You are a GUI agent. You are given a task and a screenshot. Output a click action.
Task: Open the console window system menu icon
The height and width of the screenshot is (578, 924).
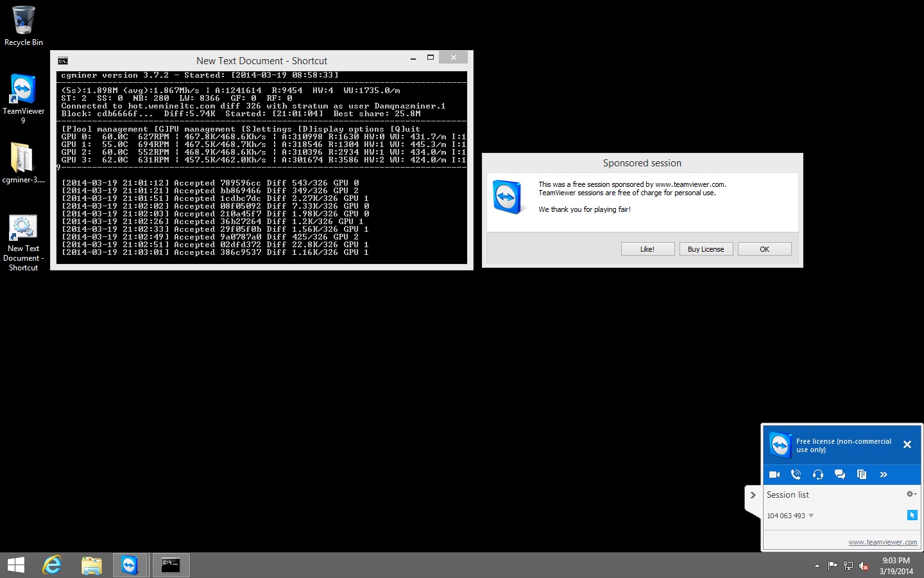click(63, 61)
